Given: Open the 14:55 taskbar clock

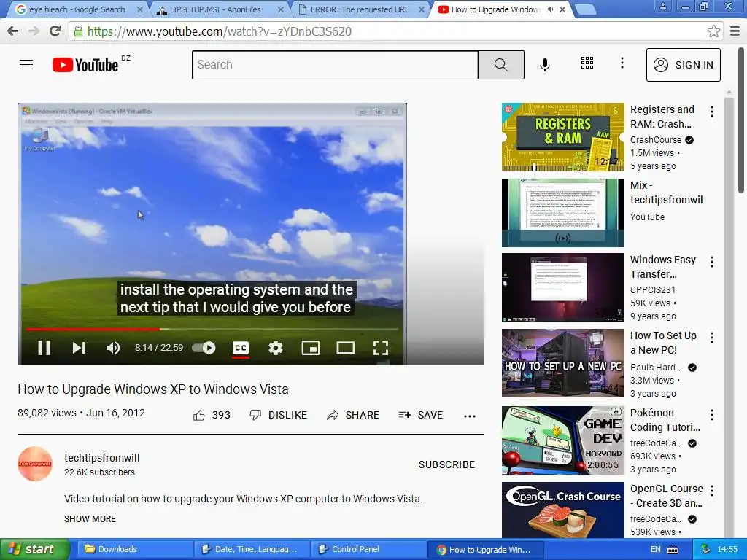Looking at the screenshot, I should [727, 549].
